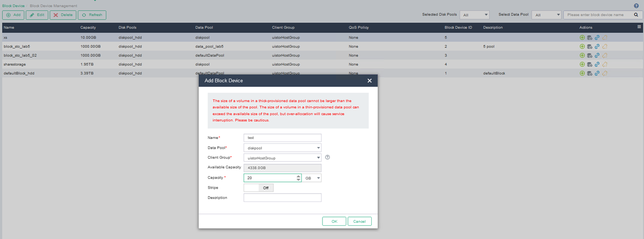Click the Edit button in the toolbar
644x239 pixels.
(x=37, y=15)
